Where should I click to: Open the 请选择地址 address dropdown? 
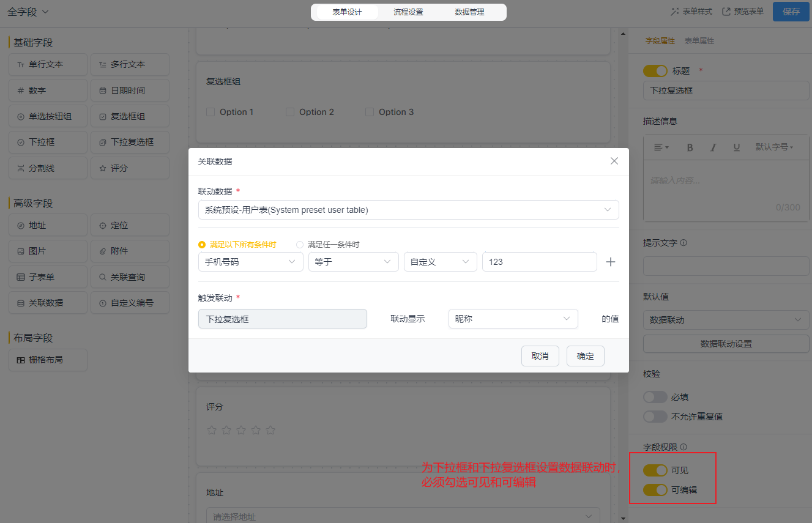(x=403, y=516)
